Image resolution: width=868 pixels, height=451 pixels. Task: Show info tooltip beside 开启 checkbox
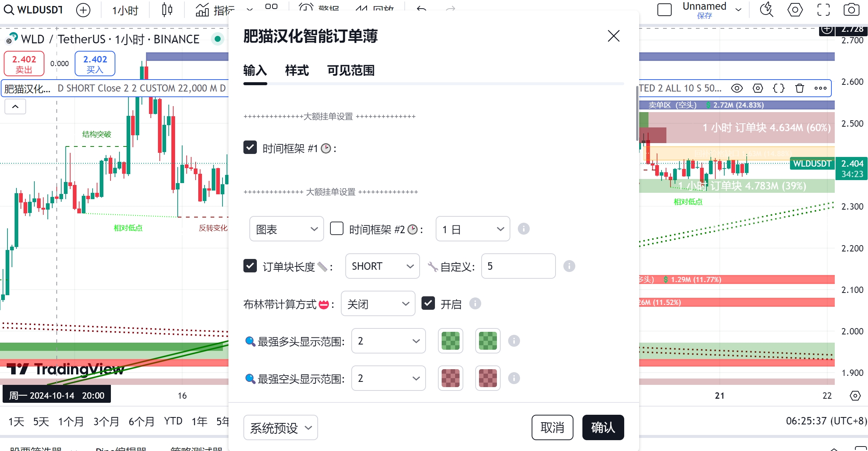475,303
